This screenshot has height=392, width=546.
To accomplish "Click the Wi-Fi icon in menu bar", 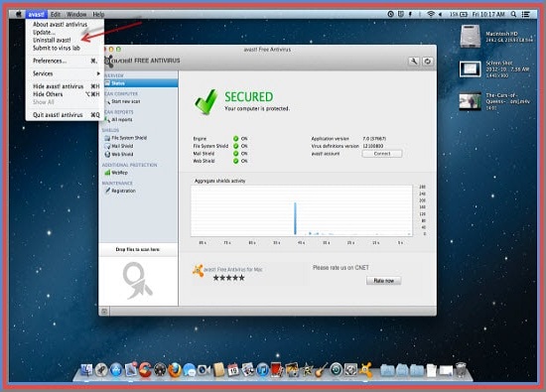I will [431, 14].
